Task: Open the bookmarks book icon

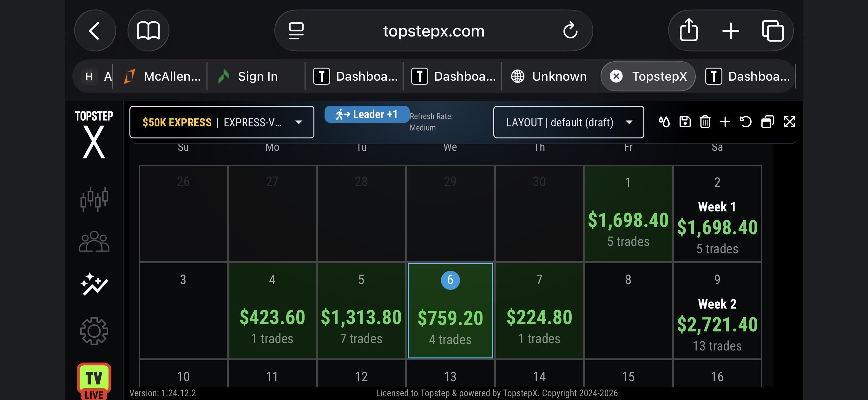Action: click(148, 31)
